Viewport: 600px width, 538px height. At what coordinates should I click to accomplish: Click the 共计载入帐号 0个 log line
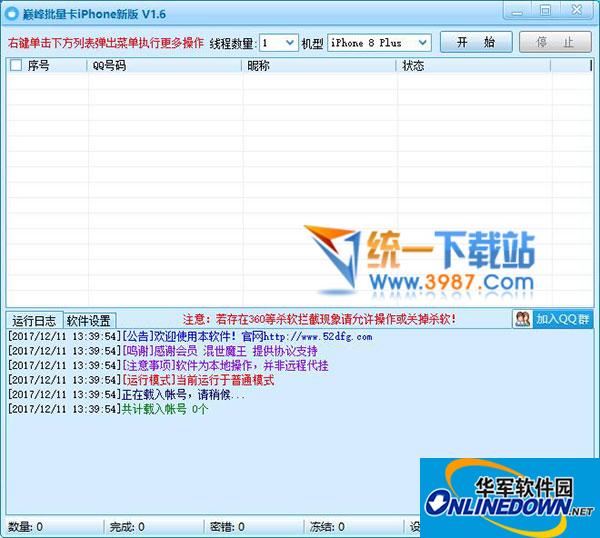point(164,409)
